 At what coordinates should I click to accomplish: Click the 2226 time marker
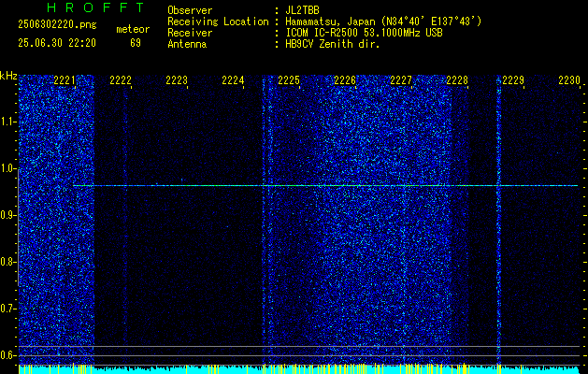coord(345,80)
